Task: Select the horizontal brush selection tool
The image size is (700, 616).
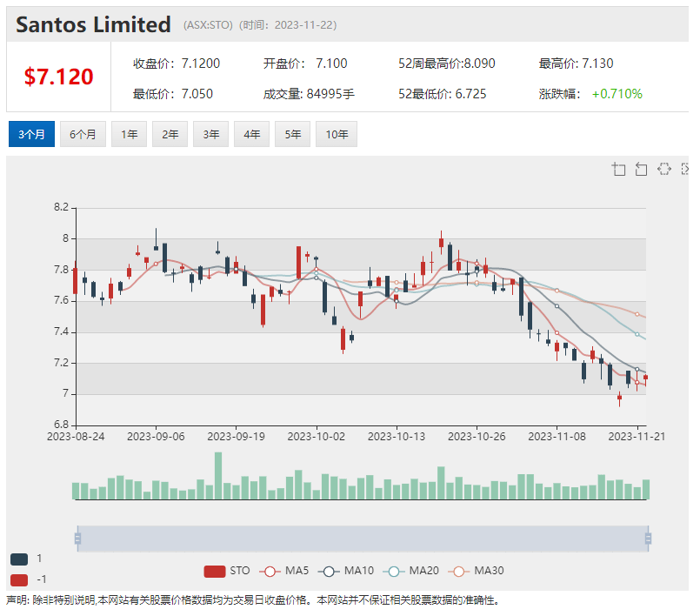Action: (x=664, y=169)
